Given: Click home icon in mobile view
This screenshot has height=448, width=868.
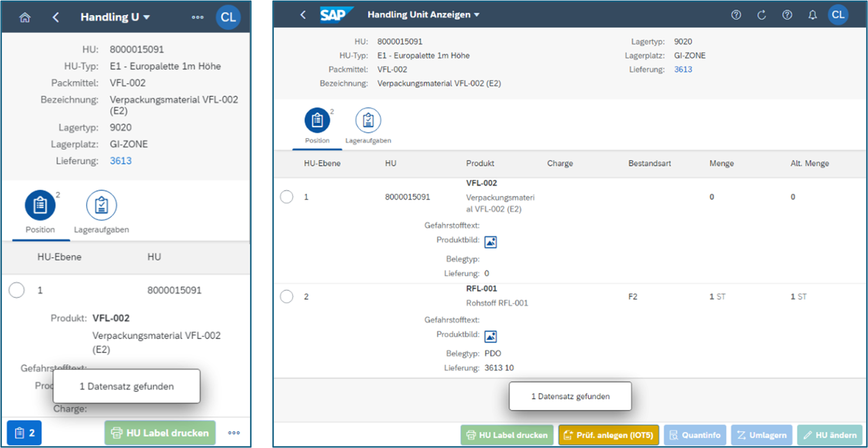Looking at the screenshot, I should [25, 18].
